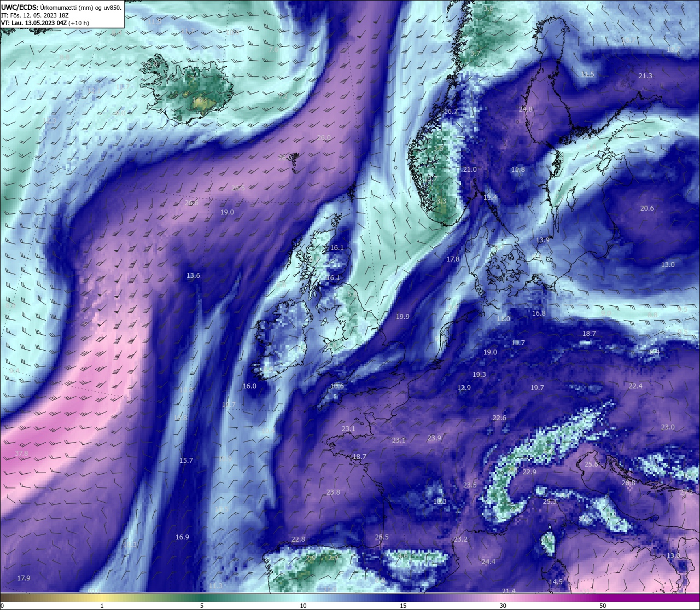Click the 'IT: Fös. 12. 05. 2023 18Z' line
The width and height of the screenshot is (700, 610).
pyautogui.click(x=34, y=15)
